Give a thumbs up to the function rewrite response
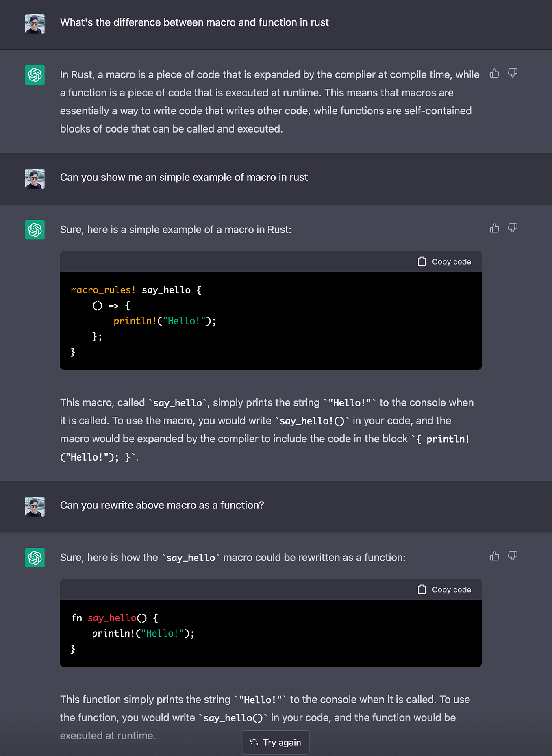Viewport: 552px width, 756px height. click(494, 556)
